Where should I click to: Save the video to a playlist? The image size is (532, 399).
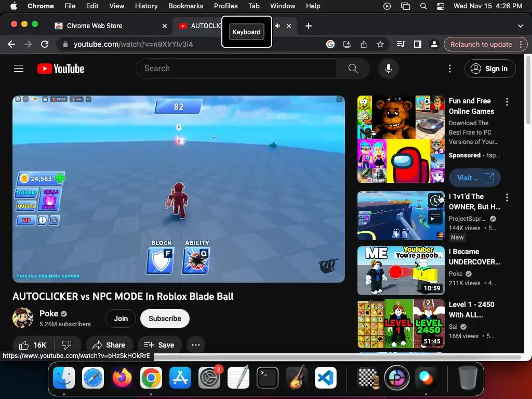159,345
